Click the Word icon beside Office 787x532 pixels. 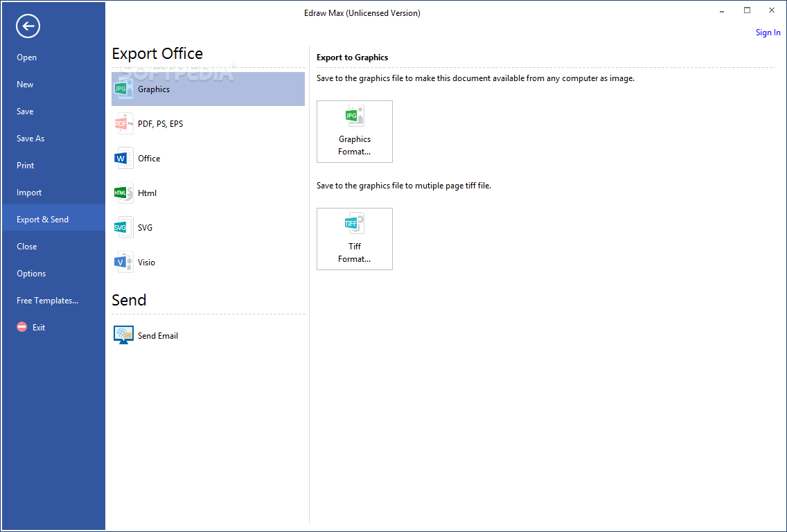[x=123, y=158]
